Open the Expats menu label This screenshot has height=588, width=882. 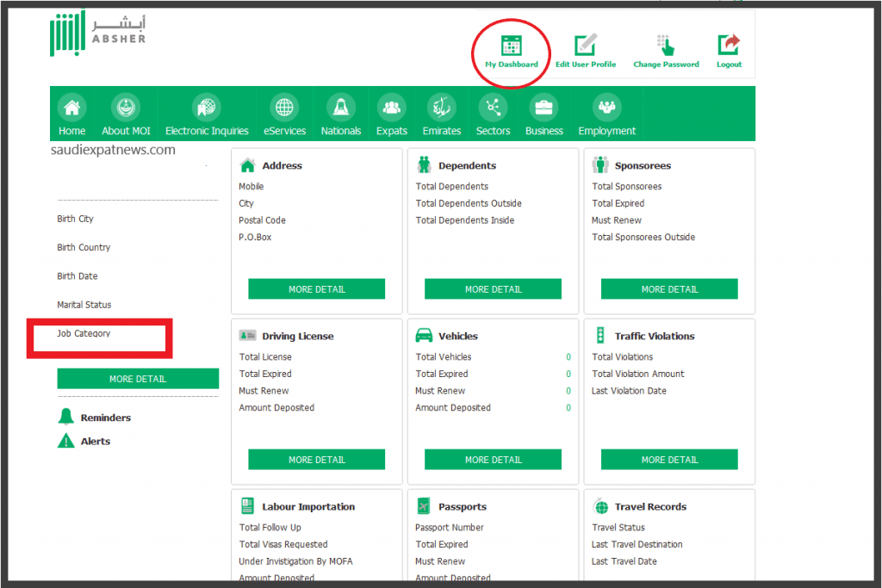(x=392, y=131)
